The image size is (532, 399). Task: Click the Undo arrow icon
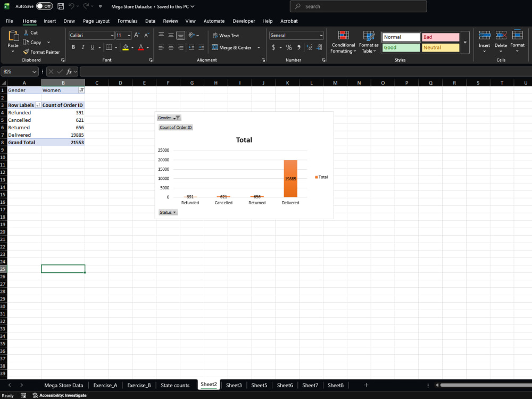coord(71,6)
